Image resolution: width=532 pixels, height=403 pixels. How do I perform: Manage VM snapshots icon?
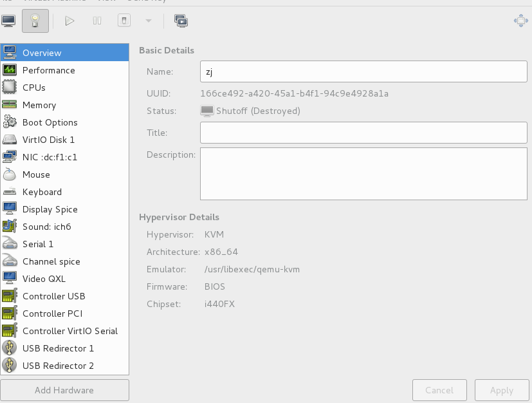(x=181, y=21)
